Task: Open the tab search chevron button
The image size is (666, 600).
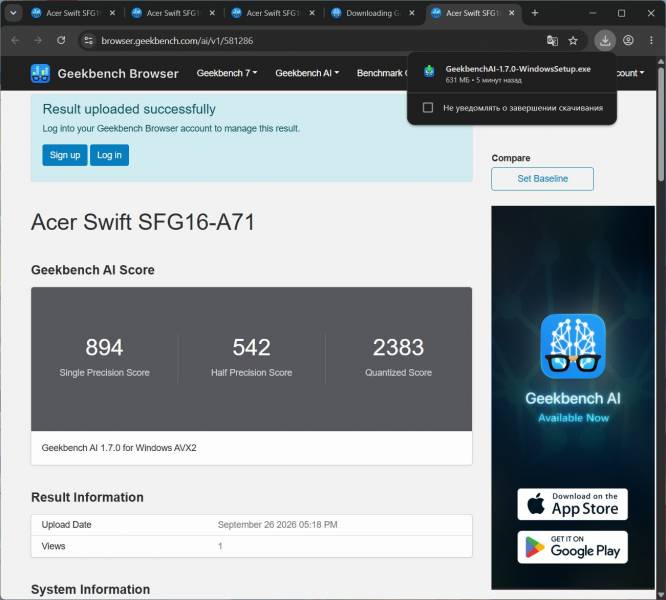Action: [13, 13]
